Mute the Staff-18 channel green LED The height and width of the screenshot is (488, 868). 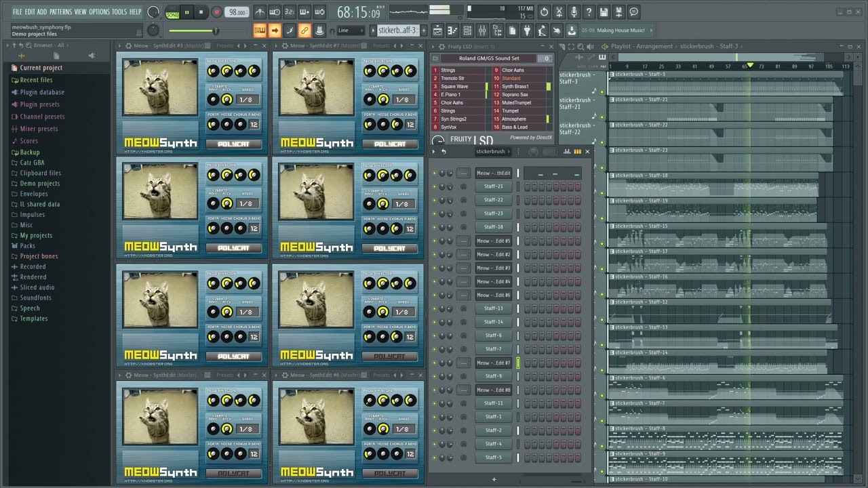point(435,227)
